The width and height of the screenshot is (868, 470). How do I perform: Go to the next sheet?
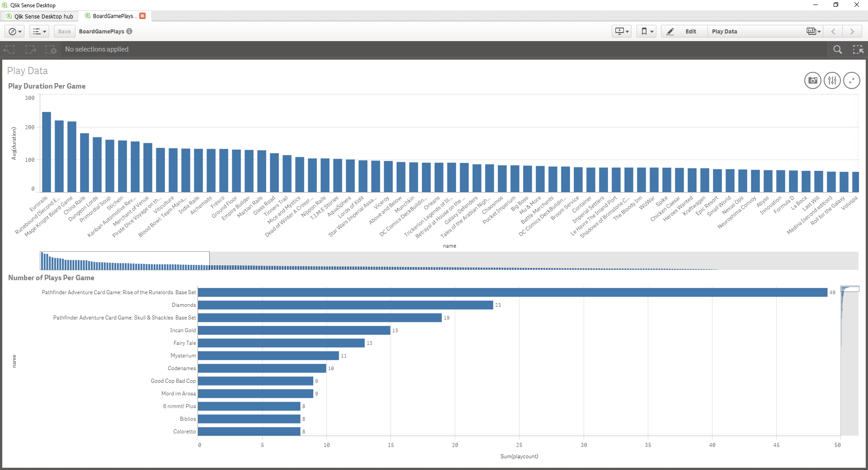852,31
